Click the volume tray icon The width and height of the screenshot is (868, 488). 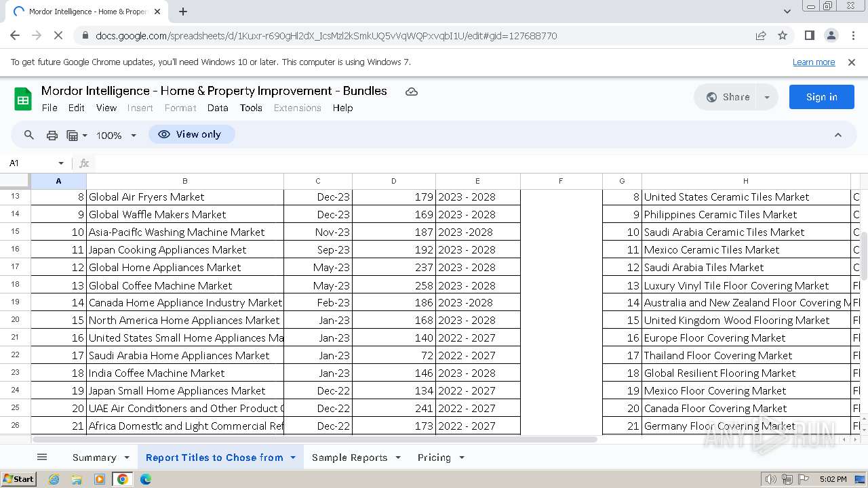click(771, 479)
